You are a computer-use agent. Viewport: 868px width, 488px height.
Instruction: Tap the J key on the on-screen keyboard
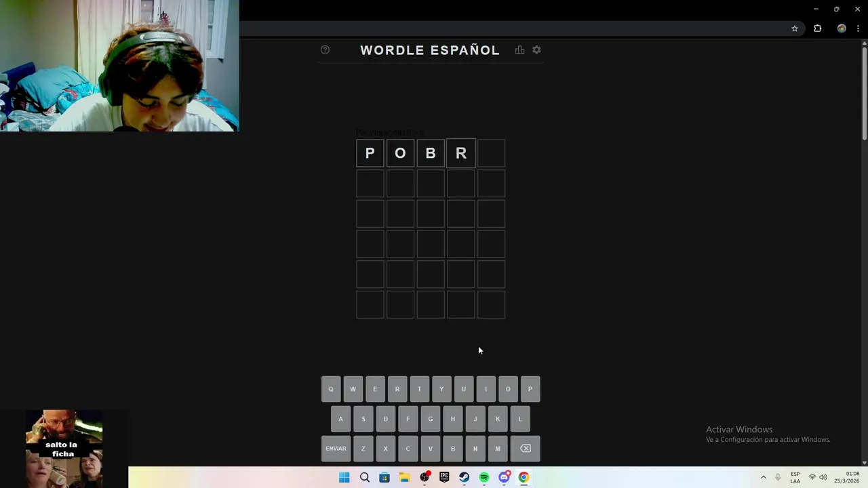475,419
